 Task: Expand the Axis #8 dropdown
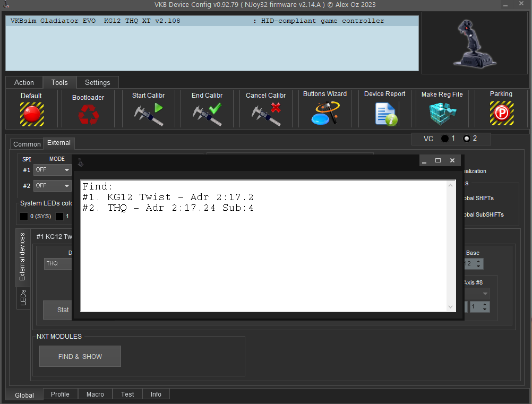pos(485,294)
